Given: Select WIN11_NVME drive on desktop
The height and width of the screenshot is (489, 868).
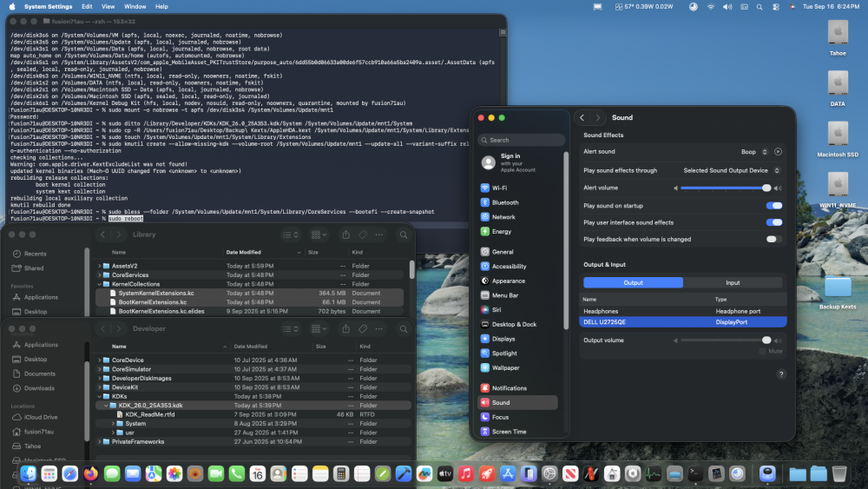Looking at the screenshot, I should tap(838, 190).
